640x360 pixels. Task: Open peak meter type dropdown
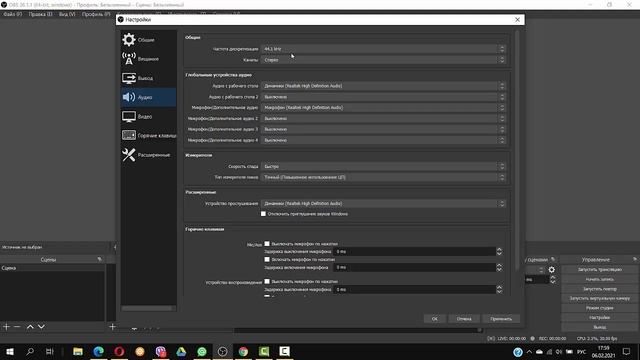coord(383,177)
